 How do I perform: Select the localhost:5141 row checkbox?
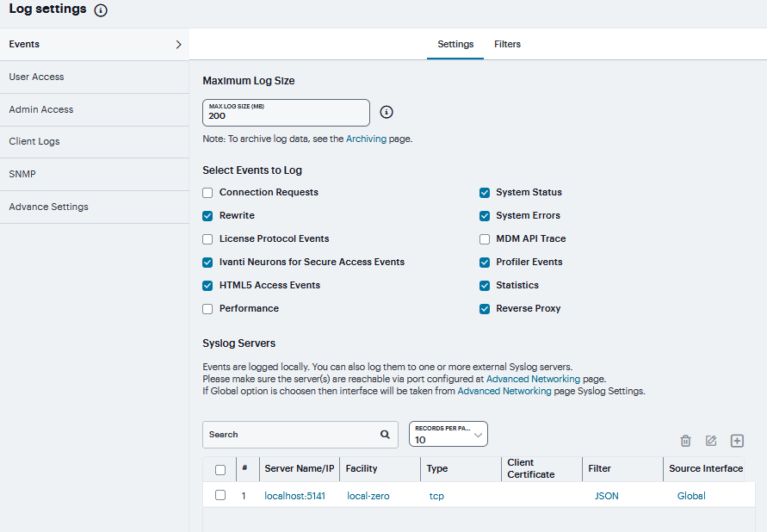coord(220,495)
